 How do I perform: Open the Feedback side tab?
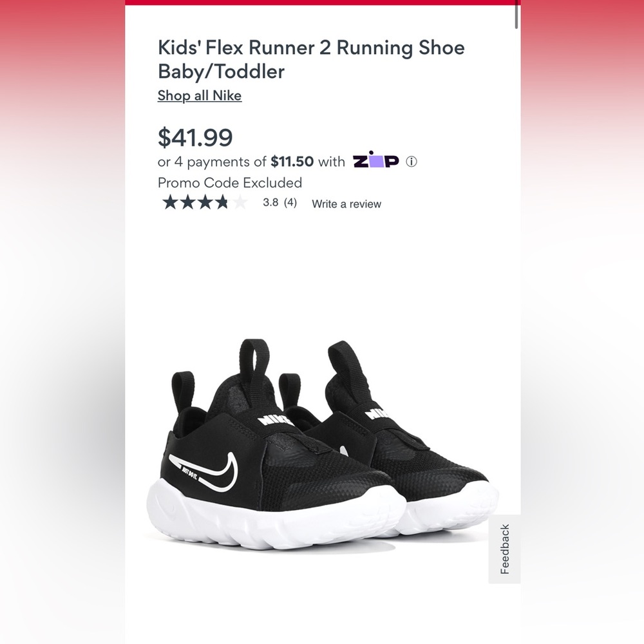pyautogui.click(x=504, y=551)
